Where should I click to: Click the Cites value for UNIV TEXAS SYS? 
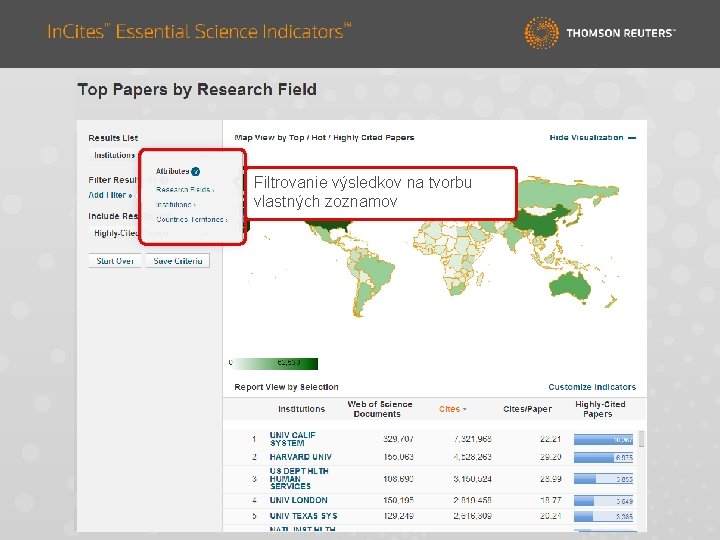tap(472, 516)
